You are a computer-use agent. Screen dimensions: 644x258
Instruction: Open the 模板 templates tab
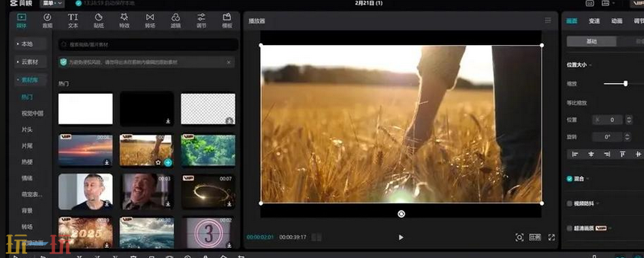click(226, 21)
